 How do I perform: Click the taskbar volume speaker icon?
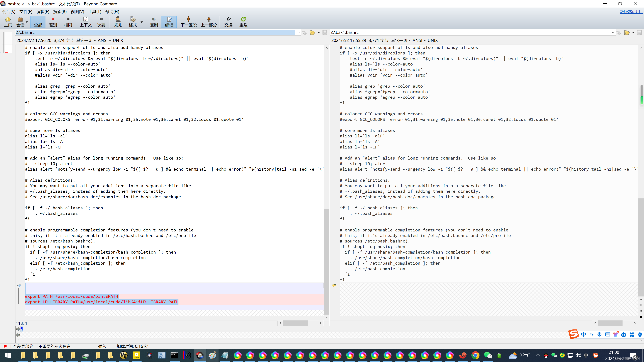(578, 355)
